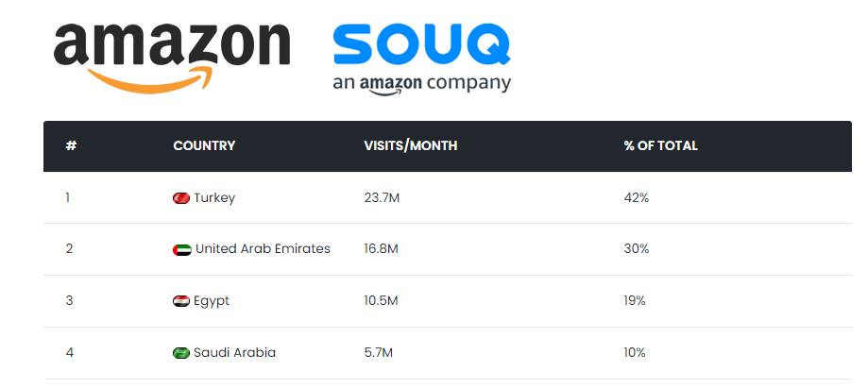Select the Egypt country name

click(x=212, y=301)
